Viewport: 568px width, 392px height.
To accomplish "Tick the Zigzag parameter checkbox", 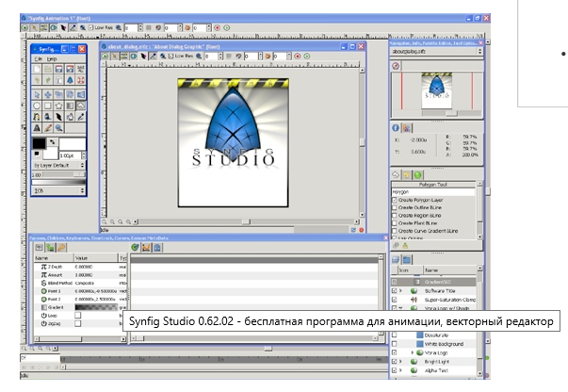I will (x=78, y=323).
